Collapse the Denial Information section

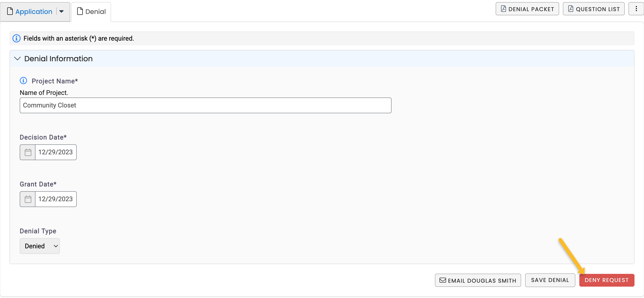pyautogui.click(x=17, y=58)
